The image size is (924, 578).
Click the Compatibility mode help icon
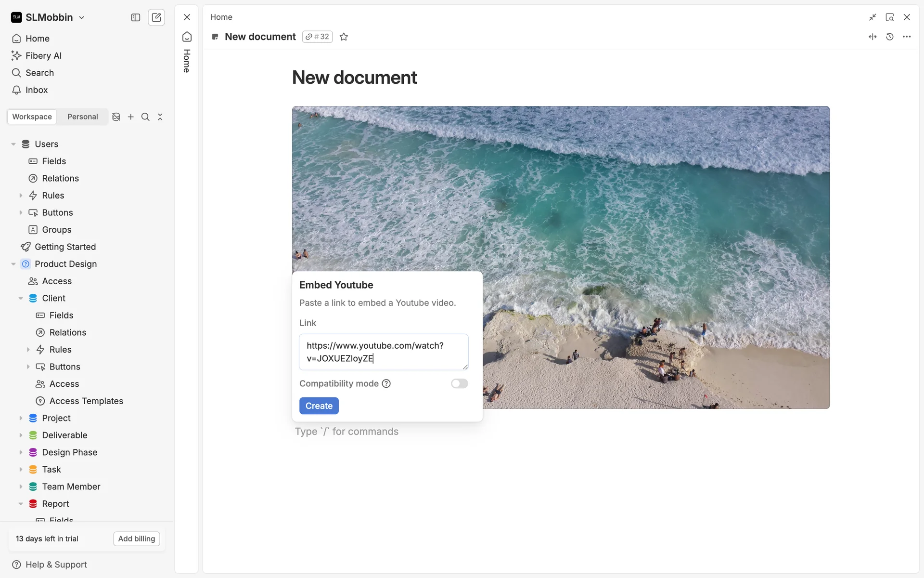pyautogui.click(x=386, y=383)
